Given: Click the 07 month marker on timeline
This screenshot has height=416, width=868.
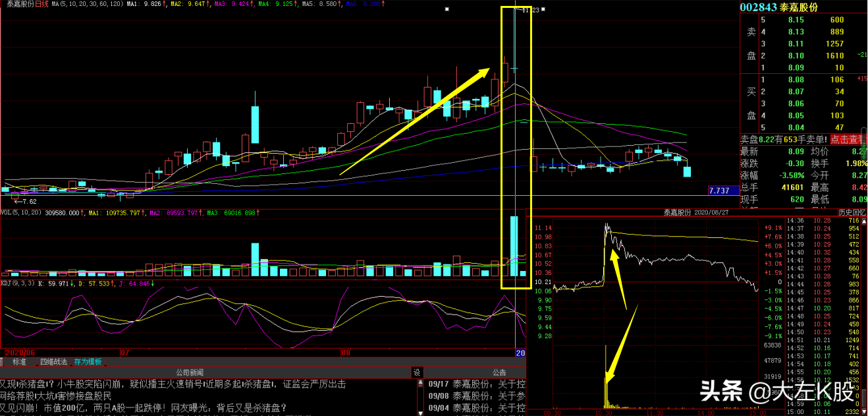Looking at the screenshot, I should click(126, 353).
